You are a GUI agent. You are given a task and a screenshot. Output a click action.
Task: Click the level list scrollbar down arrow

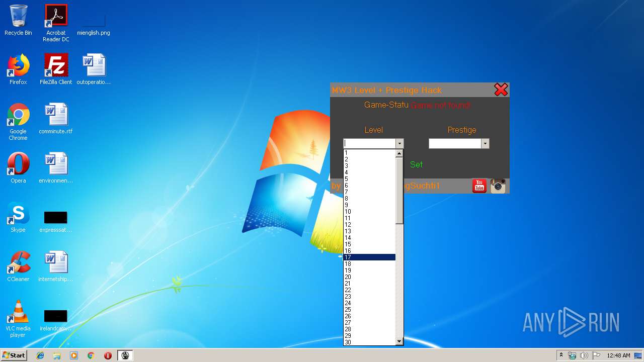click(x=399, y=341)
